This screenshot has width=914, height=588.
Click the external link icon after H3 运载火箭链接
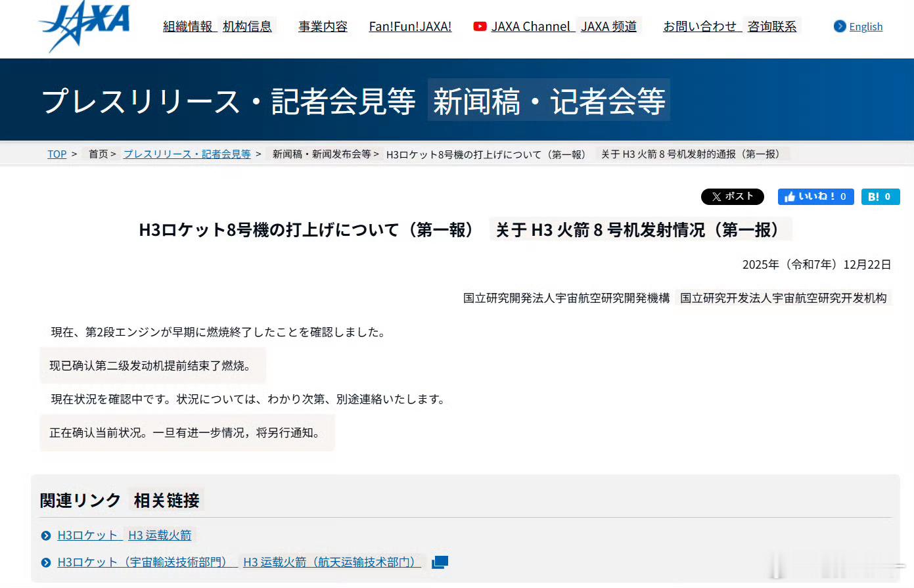pyautogui.click(x=439, y=562)
